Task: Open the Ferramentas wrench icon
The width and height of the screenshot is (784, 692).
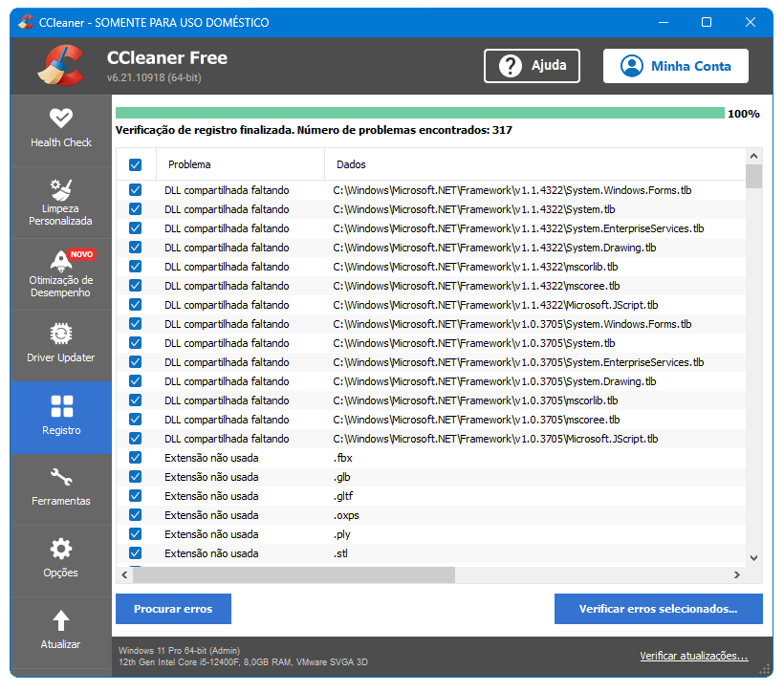Action: click(61, 477)
